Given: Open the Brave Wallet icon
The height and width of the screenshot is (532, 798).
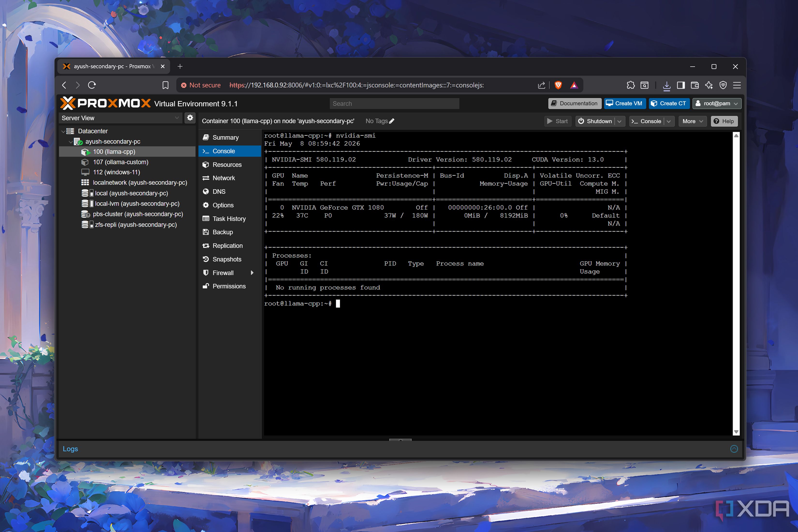Looking at the screenshot, I should (695, 85).
